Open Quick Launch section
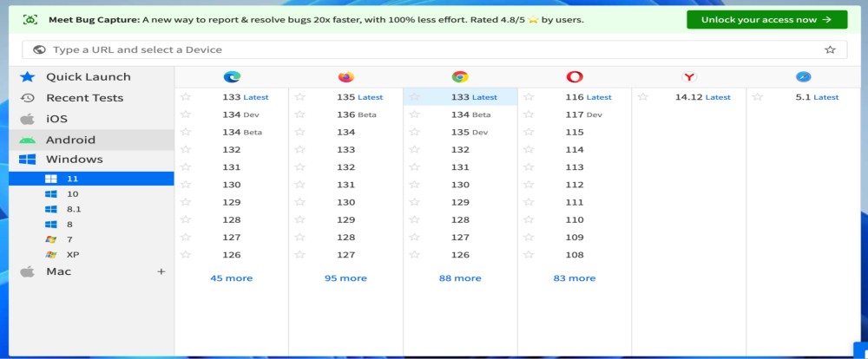Viewport: 868px width, 359px height. click(x=91, y=77)
